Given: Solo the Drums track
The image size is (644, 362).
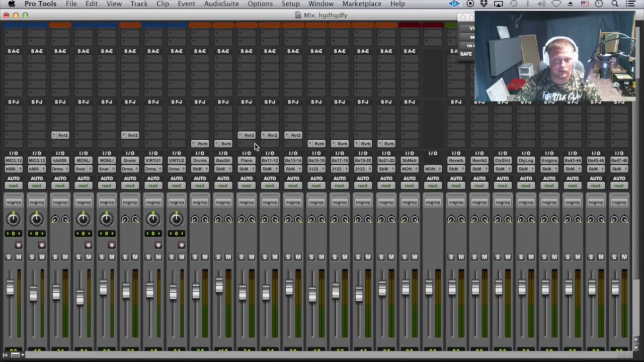Looking at the screenshot, I should [195, 257].
